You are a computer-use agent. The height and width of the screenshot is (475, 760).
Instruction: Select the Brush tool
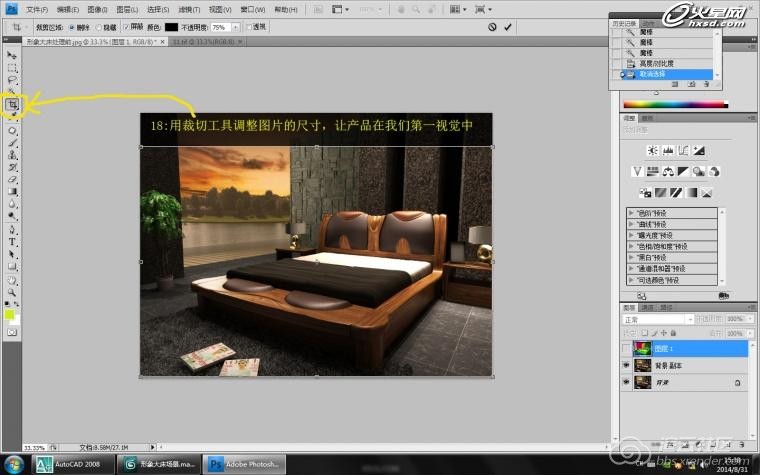(x=12, y=143)
